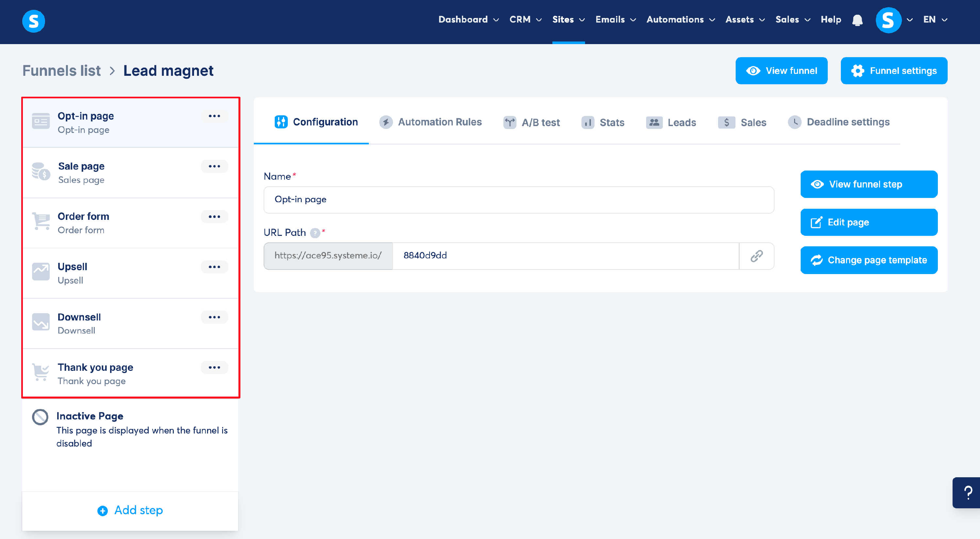Open the Help menu item
Image resolution: width=980 pixels, height=539 pixels.
pyautogui.click(x=830, y=19)
